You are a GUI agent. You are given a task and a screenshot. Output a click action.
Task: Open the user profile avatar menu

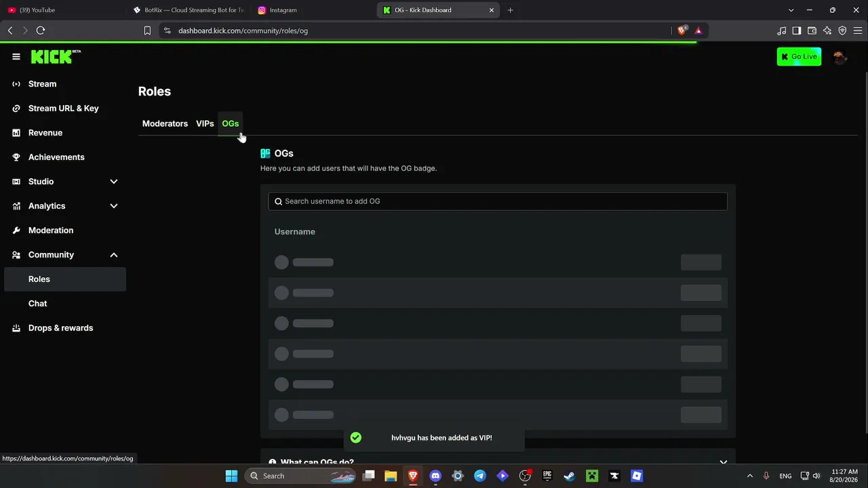pos(840,57)
